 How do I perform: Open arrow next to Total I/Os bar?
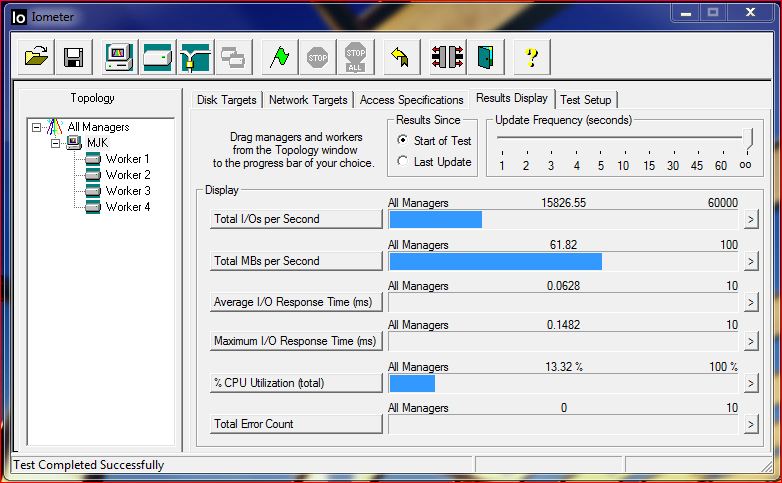point(751,219)
